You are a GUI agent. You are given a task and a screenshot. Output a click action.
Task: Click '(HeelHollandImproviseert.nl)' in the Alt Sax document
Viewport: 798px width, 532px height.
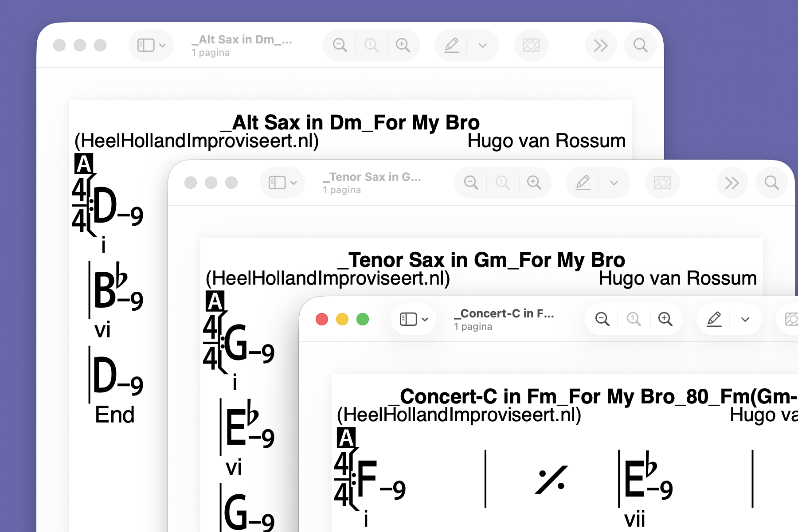(x=196, y=141)
